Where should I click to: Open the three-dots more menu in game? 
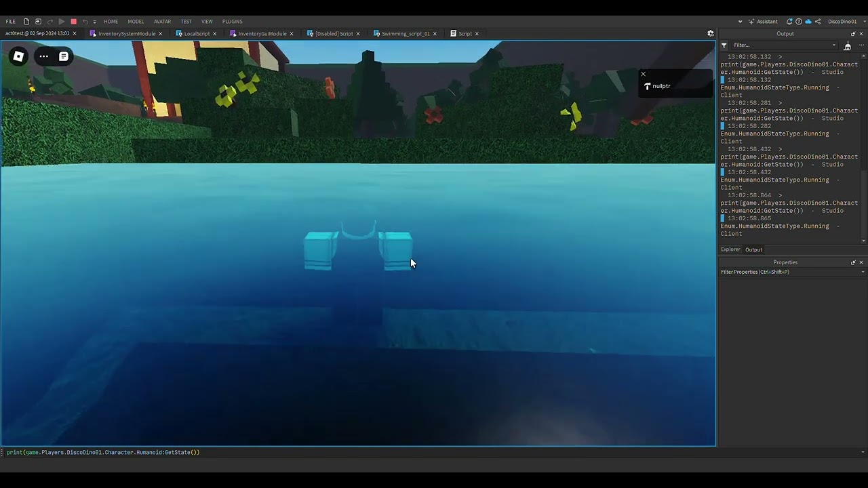(x=43, y=56)
